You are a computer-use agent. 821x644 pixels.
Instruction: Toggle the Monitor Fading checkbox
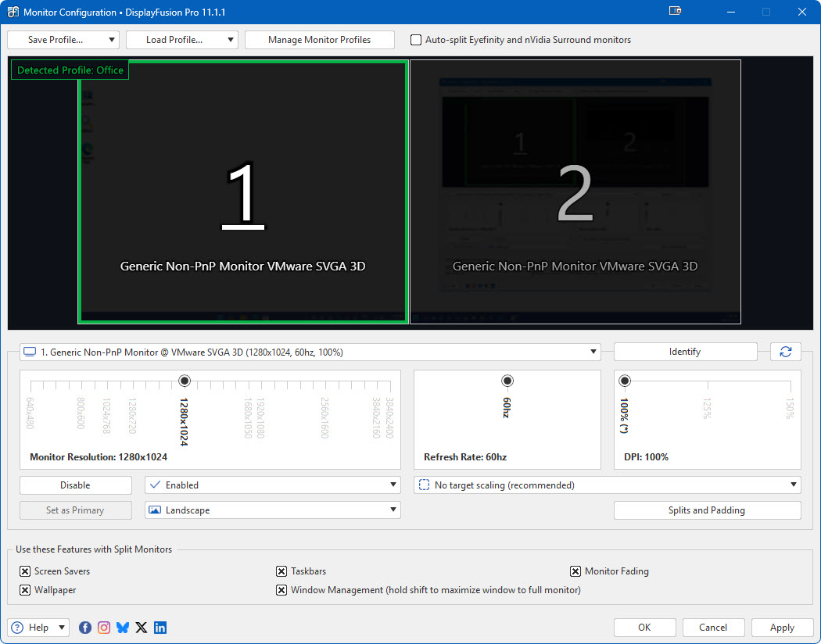point(575,571)
